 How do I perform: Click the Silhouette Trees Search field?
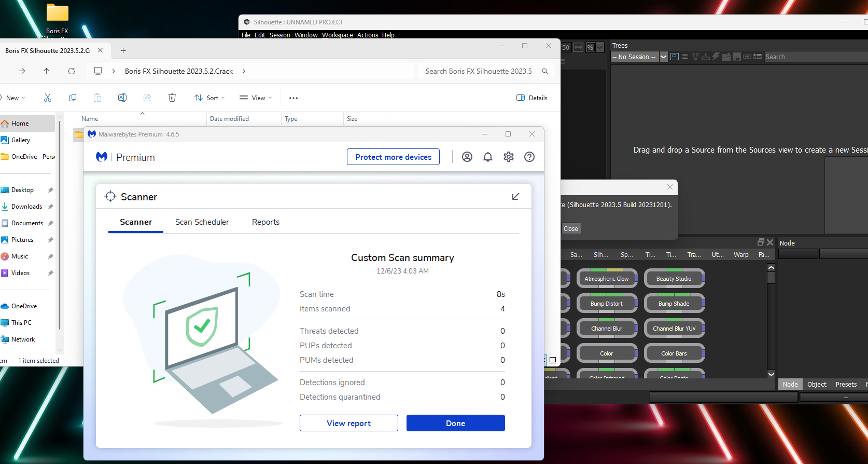(816, 57)
